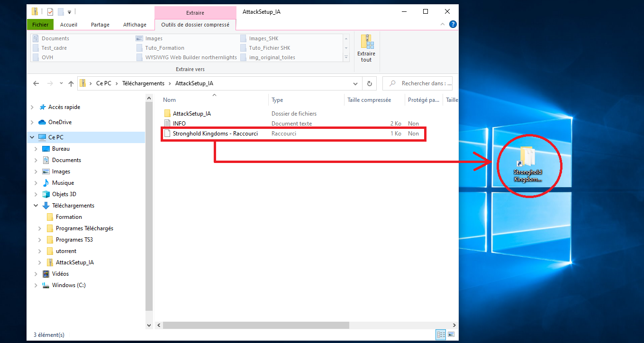644x343 pixels.
Task: Click Documents extraction destination
Action: click(55, 38)
